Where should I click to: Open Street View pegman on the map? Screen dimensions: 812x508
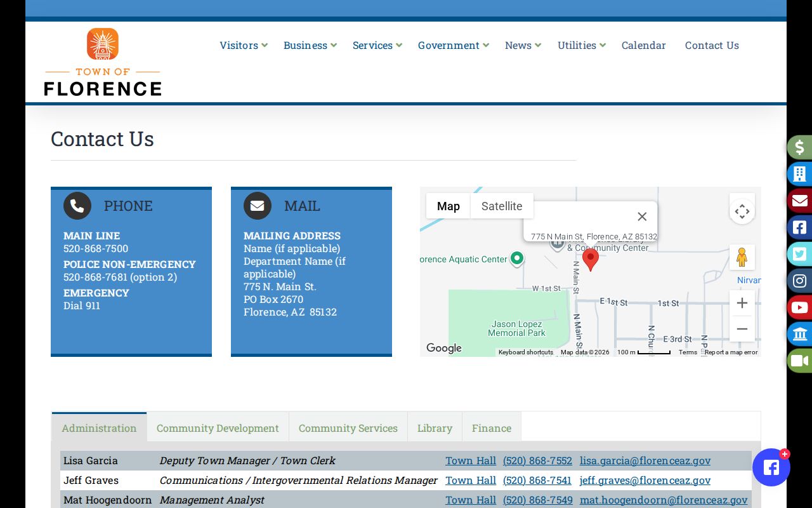click(742, 257)
